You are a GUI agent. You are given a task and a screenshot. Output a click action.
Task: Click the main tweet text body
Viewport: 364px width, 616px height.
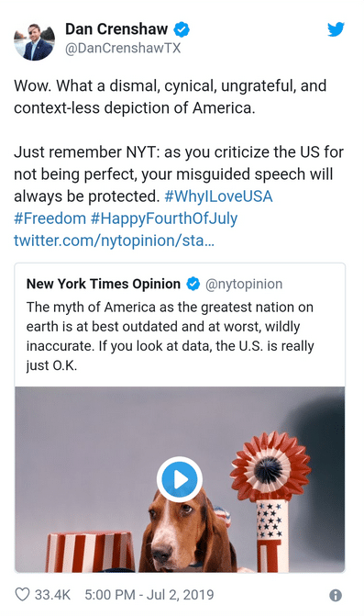[x=179, y=163]
